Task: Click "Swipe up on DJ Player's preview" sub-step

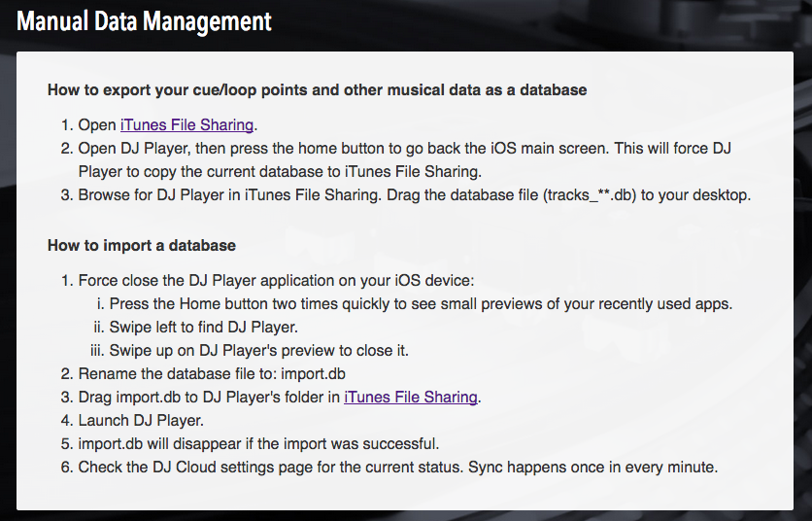Action: pos(259,351)
